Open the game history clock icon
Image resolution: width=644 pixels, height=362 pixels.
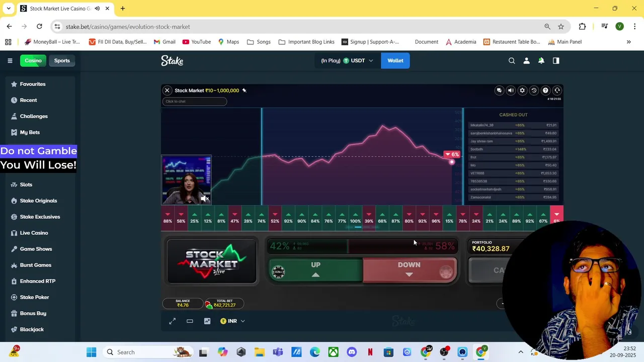pos(534,90)
